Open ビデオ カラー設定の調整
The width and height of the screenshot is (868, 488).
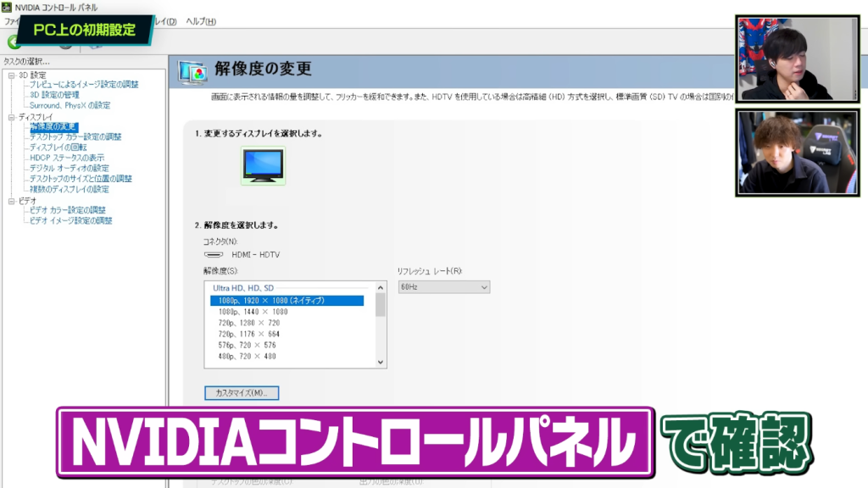click(x=67, y=210)
